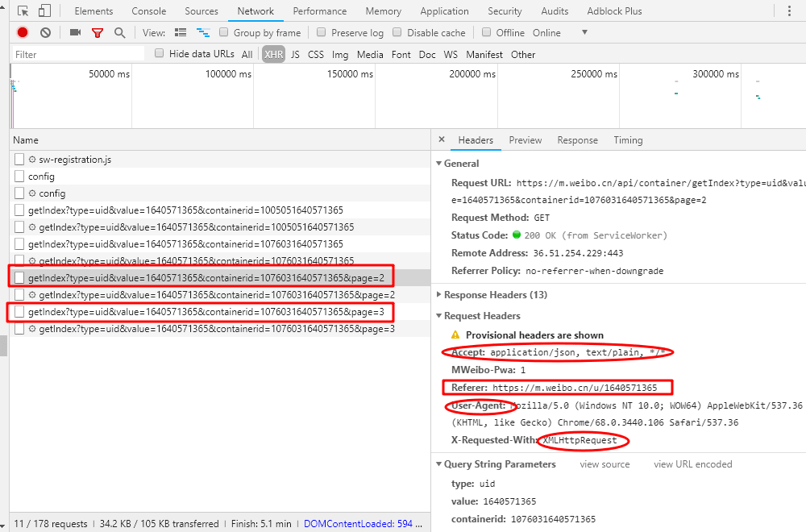Tick the Hide data URLs checkbox
The width and height of the screenshot is (806, 532).
pyautogui.click(x=160, y=54)
